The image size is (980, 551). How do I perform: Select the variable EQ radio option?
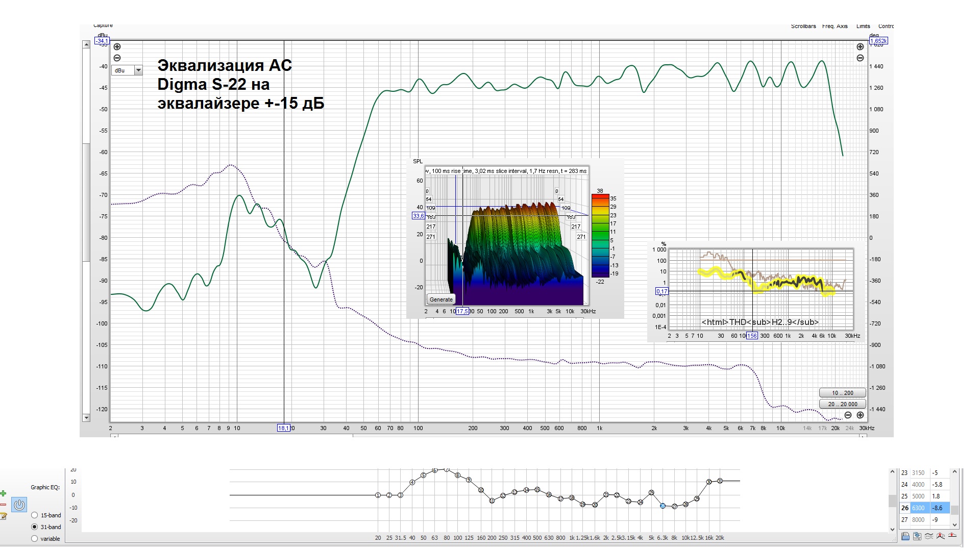click(x=35, y=539)
